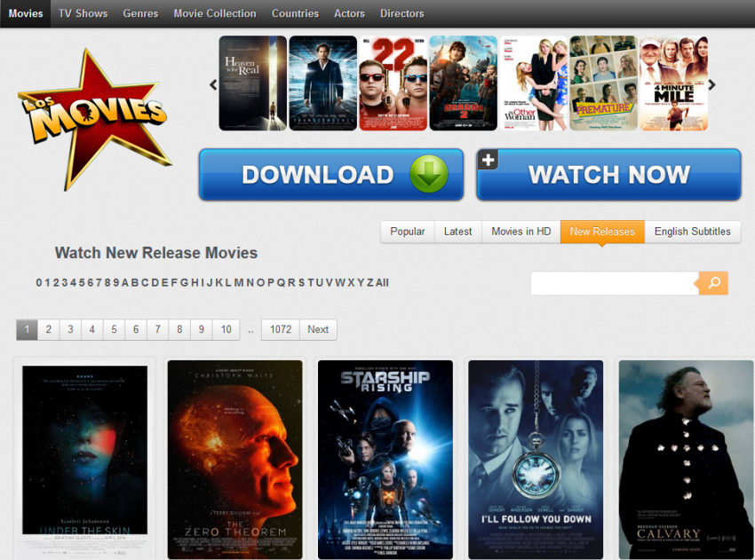Filter movies by letter H
This screenshot has width=755, height=560.
(x=195, y=282)
